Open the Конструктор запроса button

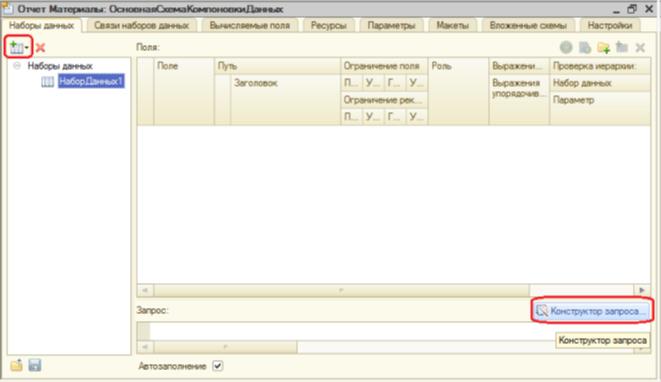click(592, 311)
